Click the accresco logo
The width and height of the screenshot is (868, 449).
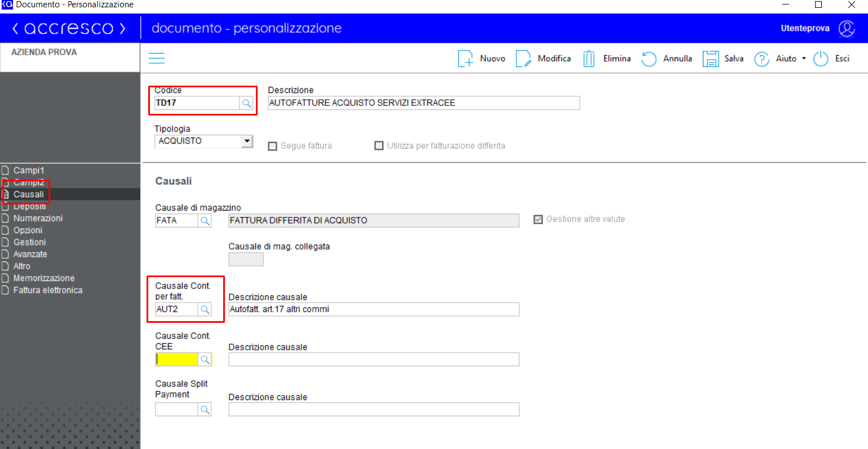click(69, 28)
